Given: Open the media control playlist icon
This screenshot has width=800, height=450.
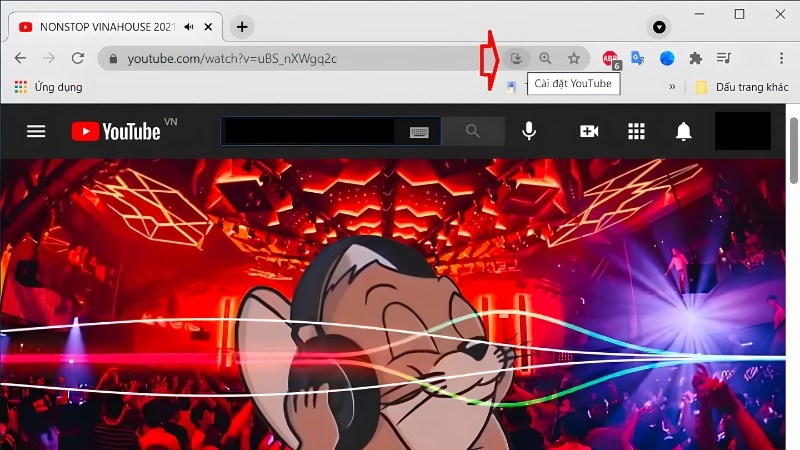Looking at the screenshot, I should [x=724, y=58].
